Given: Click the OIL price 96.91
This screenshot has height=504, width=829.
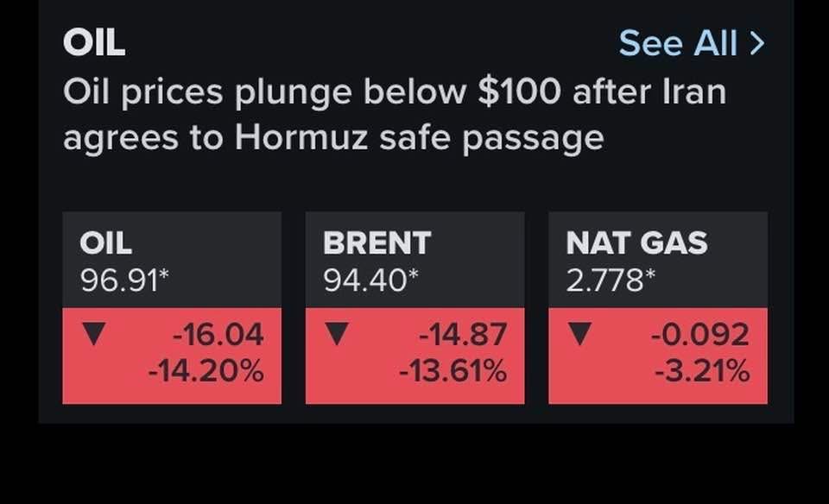Looking at the screenshot, I should tap(118, 280).
